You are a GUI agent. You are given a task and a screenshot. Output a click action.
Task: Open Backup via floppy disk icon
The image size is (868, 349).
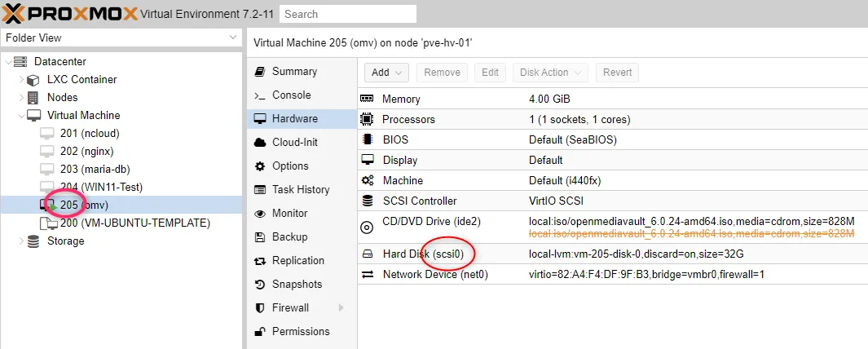260,237
